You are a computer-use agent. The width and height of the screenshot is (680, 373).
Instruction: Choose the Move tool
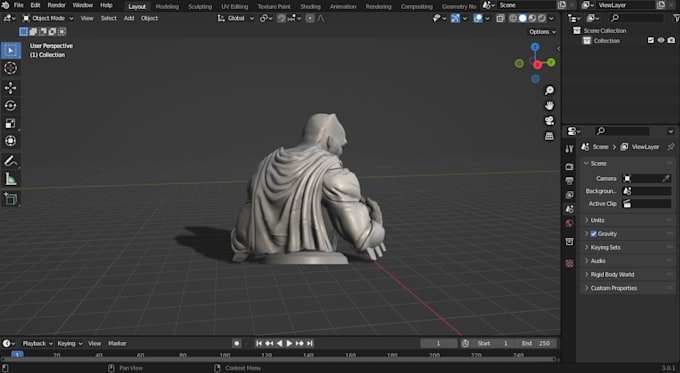click(x=11, y=88)
